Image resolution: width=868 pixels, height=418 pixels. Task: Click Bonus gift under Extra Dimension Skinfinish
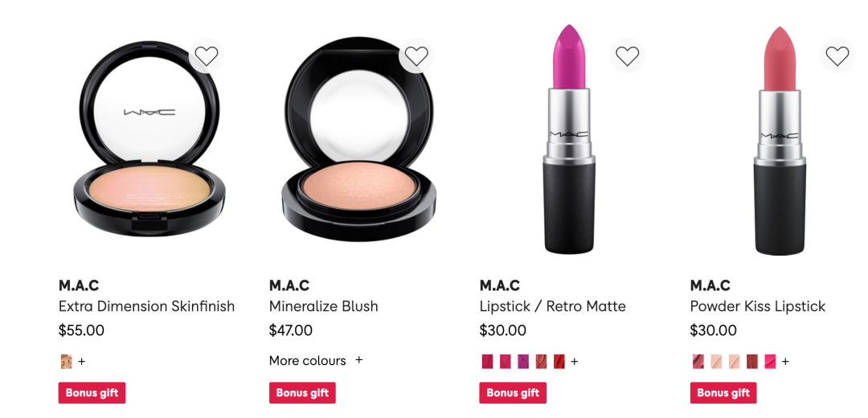point(92,393)
